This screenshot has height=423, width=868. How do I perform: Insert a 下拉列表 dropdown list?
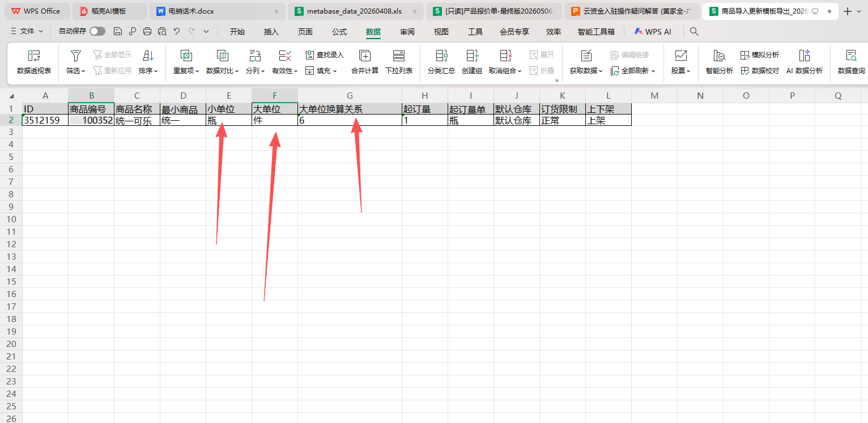(x=399, y=62)
